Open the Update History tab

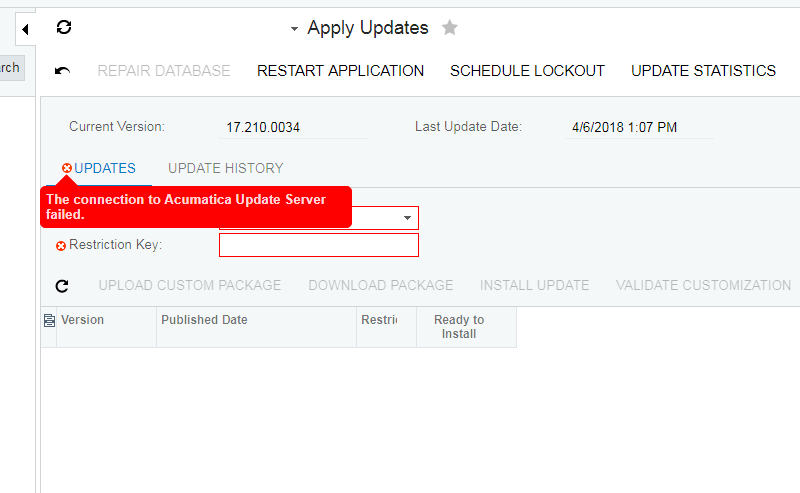[226, 168]
